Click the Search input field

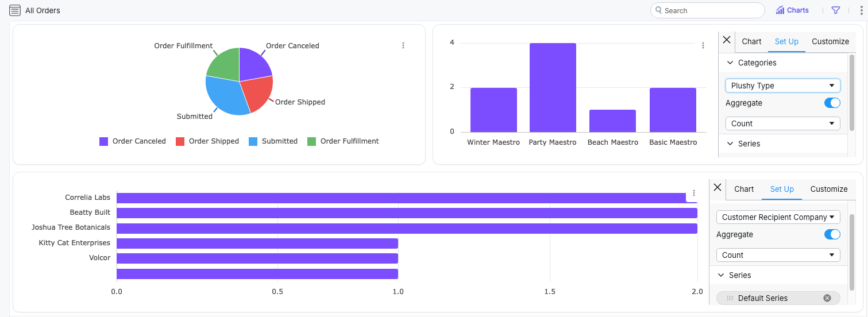712,10
